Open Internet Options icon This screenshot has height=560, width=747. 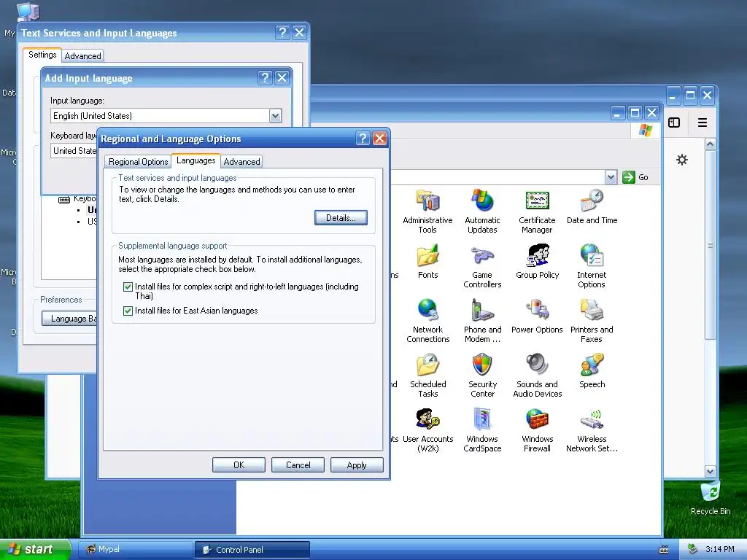[x=592, y=255]
